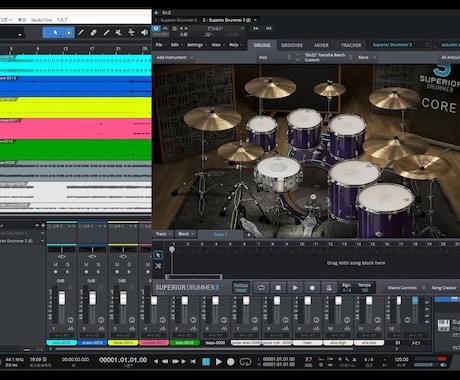
Task: Click return-to-start in Studio One transport
Action: (x=193, y=361)
